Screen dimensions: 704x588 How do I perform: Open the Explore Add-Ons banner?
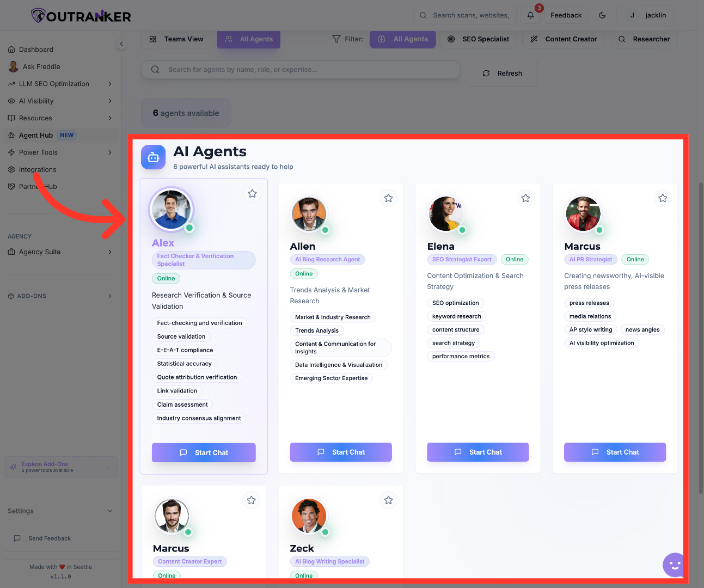[x=60, y=467]
